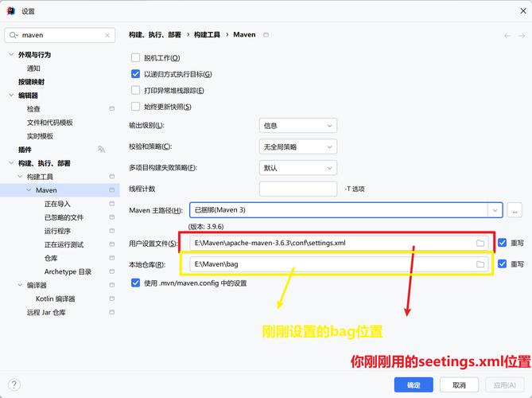Collapse the 构建、执行、部署 tree node
This screenshot has height=398, width=532.
point(11,163)
